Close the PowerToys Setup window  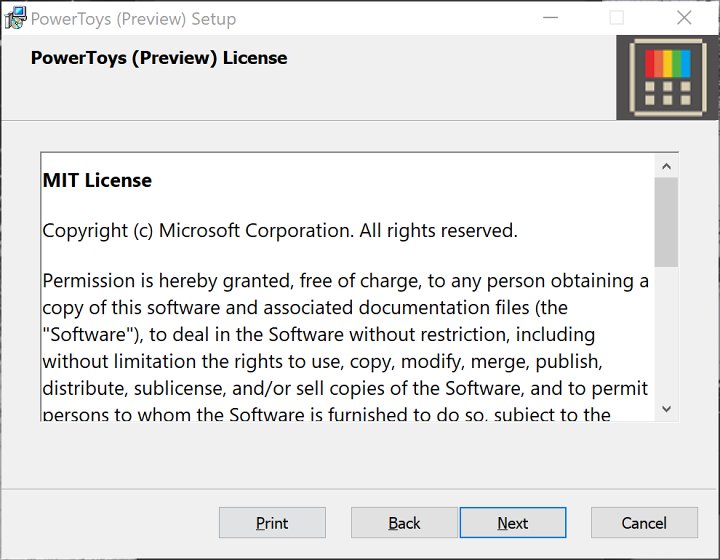684,18
